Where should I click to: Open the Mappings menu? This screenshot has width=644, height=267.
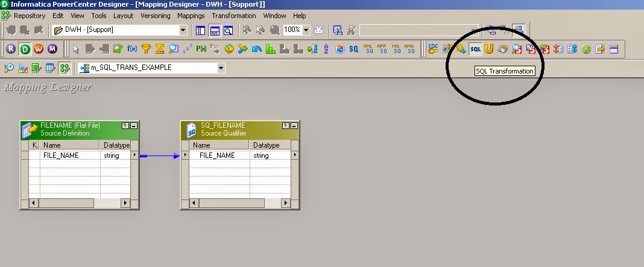[x=191, y=16]
